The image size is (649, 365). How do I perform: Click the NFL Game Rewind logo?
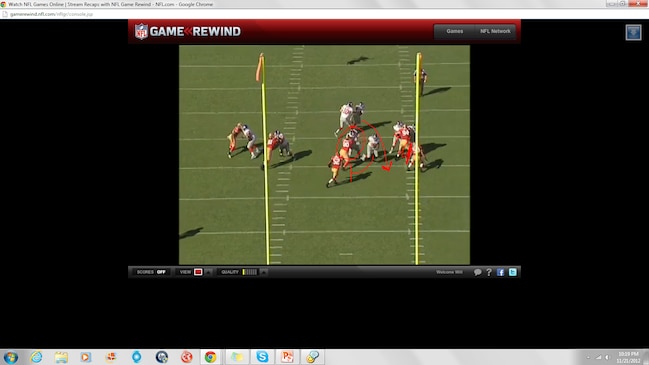[187, 31]
